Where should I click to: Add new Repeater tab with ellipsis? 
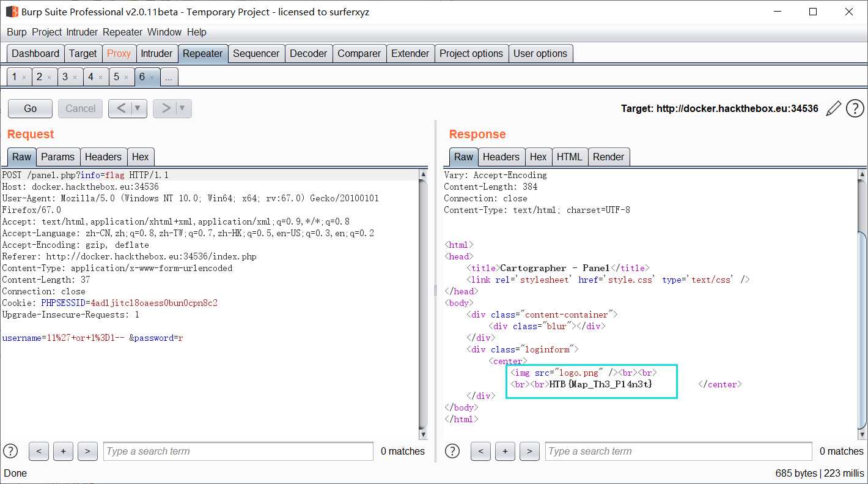169,77
